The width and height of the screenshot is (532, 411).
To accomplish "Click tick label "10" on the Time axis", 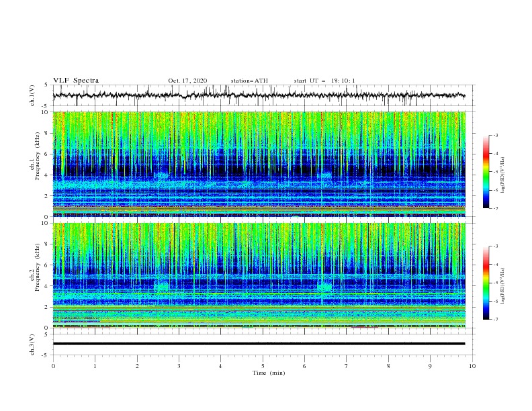I will (x=472, y=366).
